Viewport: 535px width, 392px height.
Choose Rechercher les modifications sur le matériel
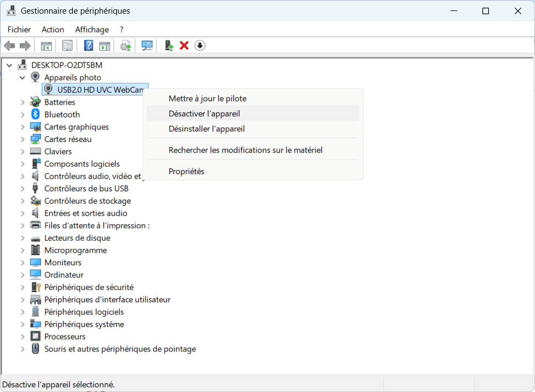(x=253, y=150)
